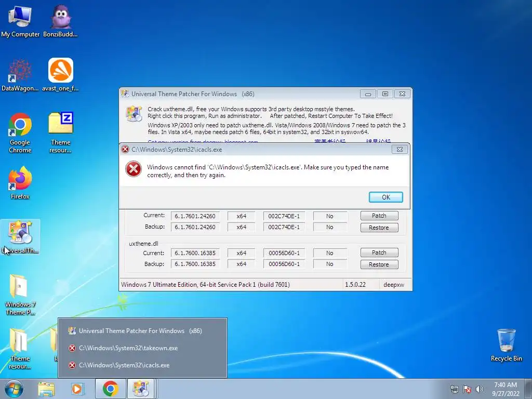Switch to Chrome in the taskbar

click(110, 389)
